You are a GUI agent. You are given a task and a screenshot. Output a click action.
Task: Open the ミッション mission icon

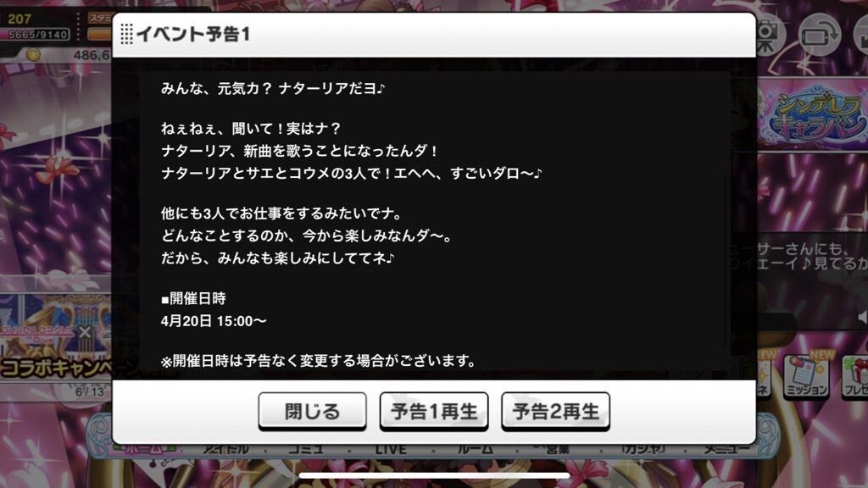pyautogui.click(x=807, y=375)
